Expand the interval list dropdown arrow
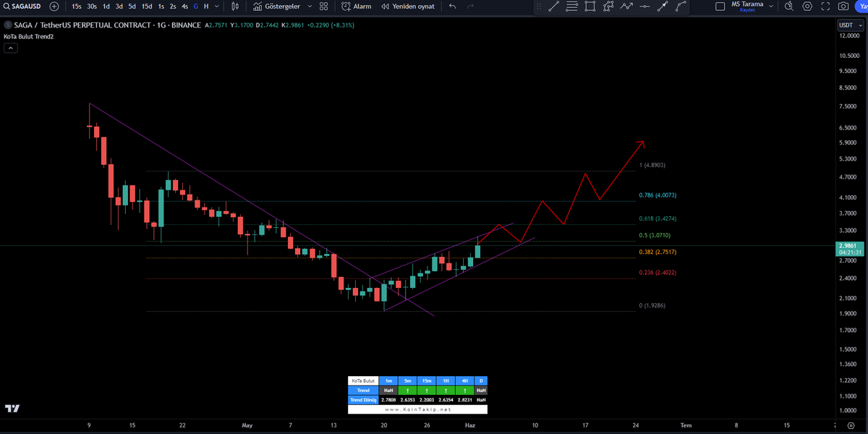This screenshot has width=868, height=434. 217,6
